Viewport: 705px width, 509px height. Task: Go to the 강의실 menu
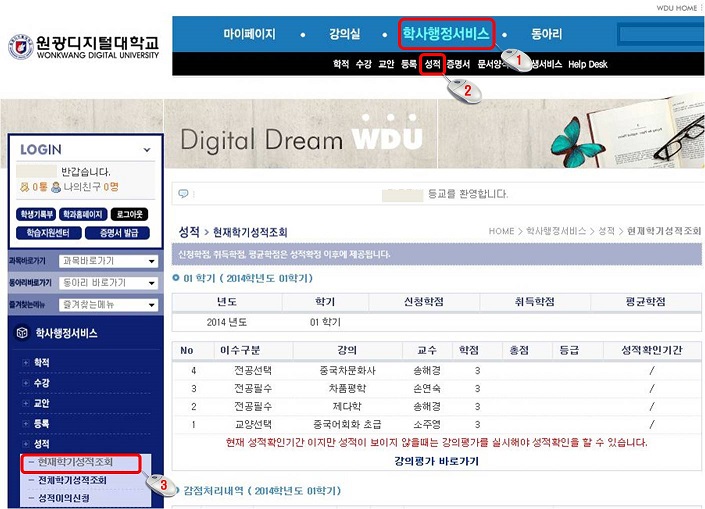345,34
